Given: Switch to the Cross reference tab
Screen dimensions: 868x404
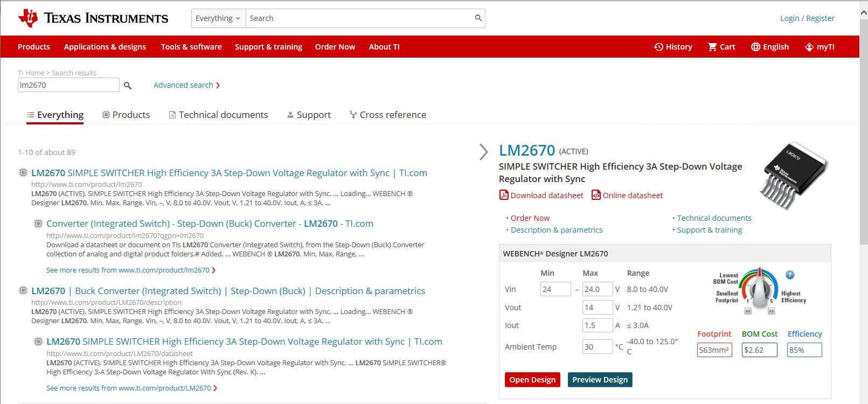Looking at the screenshot, I should pos(388,115).
